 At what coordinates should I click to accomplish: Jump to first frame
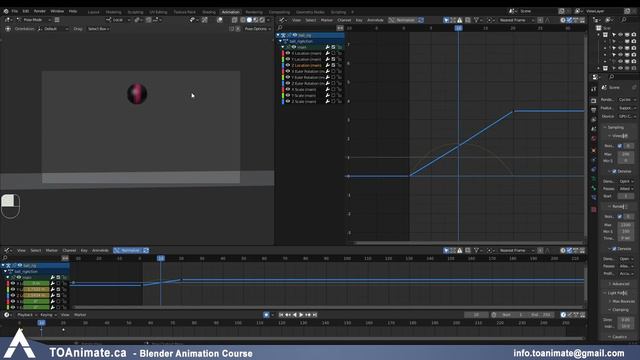(281, 315)
